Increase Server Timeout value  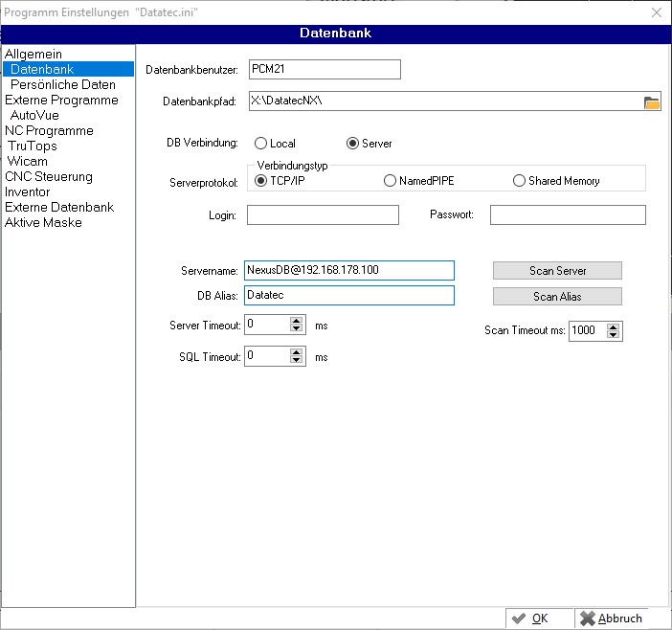[x=296, y=320]
